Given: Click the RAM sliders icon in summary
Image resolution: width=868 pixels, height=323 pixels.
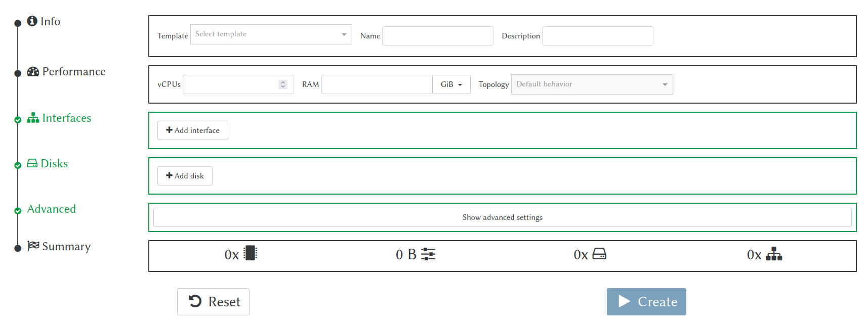Looking at the screenshot, I should click(x=428, y=254).
